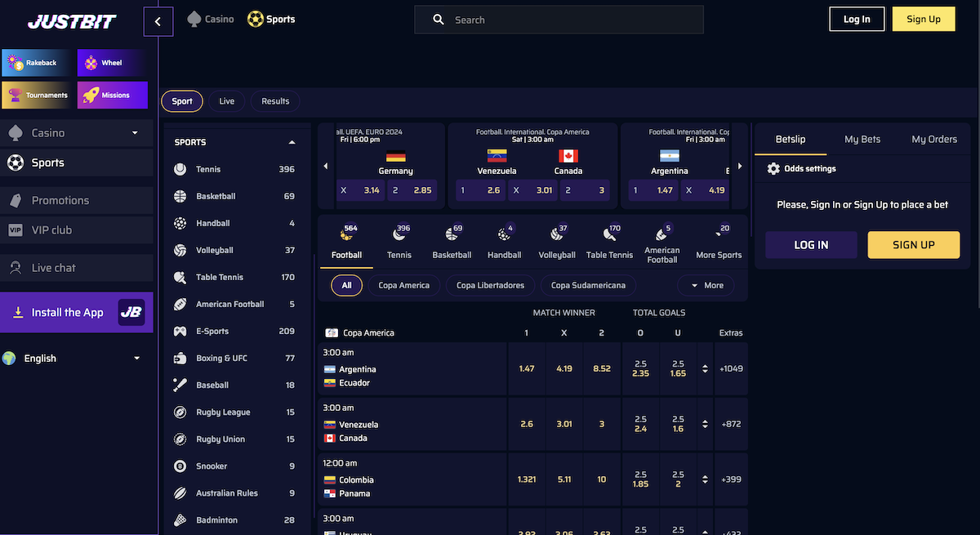Click the Handball icon in Sports list
Viewport: 980px width, 535px height.
[x=180, y=223]
